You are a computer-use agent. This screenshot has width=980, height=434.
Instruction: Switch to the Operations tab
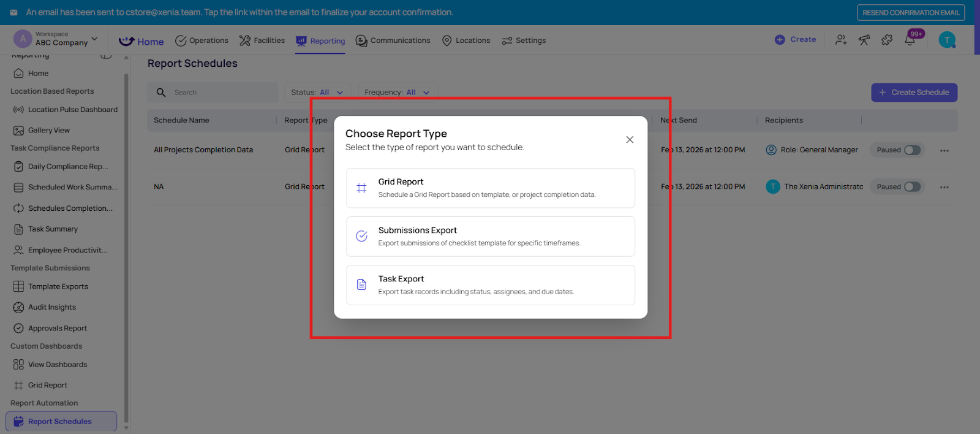tap(202, 40)
